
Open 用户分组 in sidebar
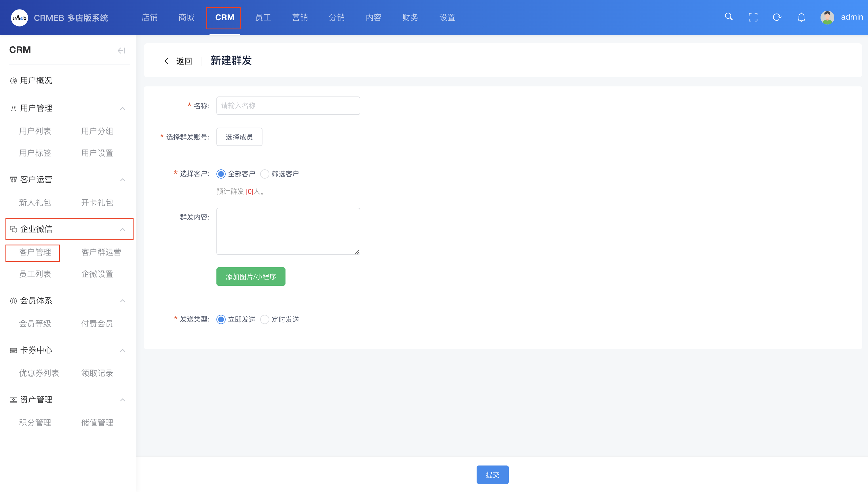click(97, 131)
